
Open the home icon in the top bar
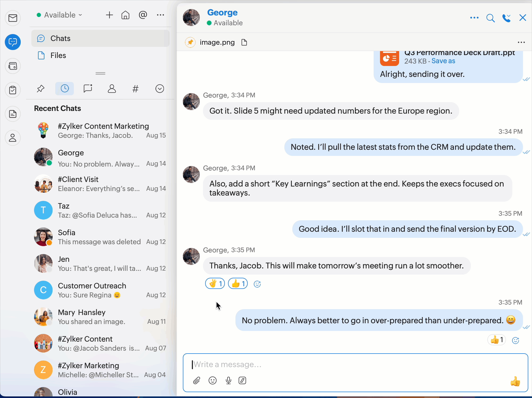click(x=125, y=15)
